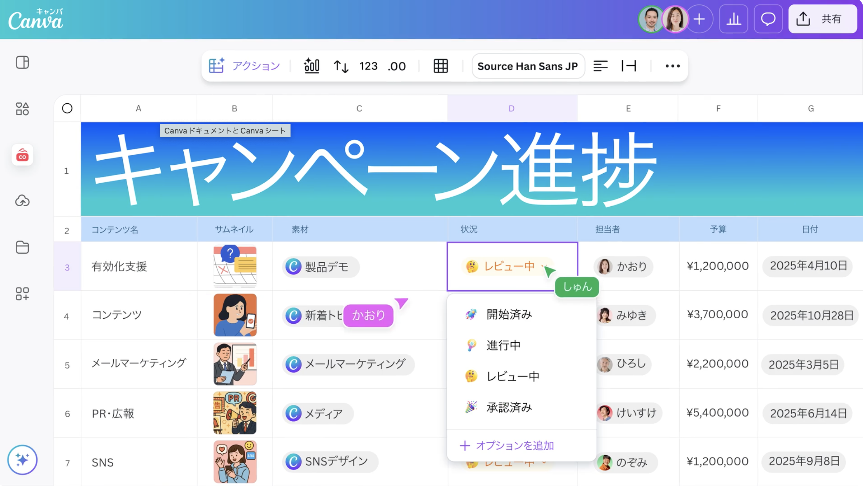Open the three-dot more options menu
The image size is (868, 488).
[x=672, y=66]
